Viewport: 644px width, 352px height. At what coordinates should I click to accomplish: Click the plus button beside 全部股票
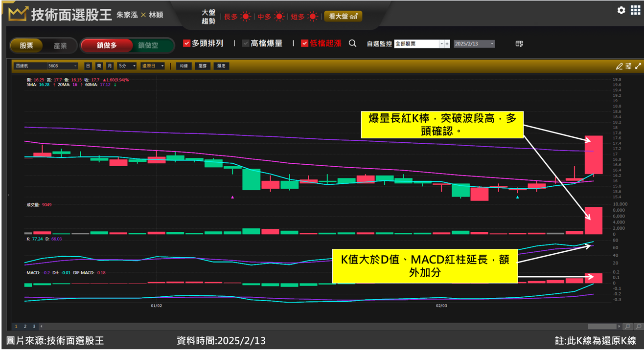click(x=447, y=44)
